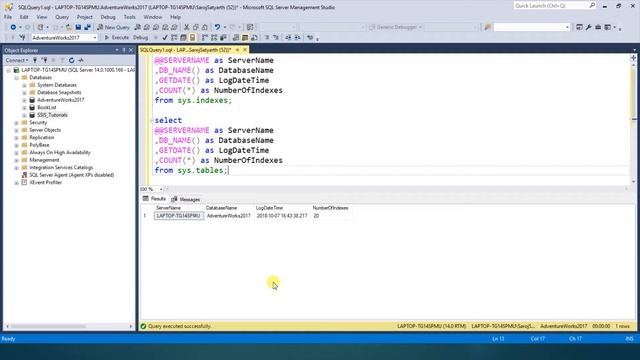Screen dimensions: 640x360
Task: Open the Query menu
Action: [62, 17]
